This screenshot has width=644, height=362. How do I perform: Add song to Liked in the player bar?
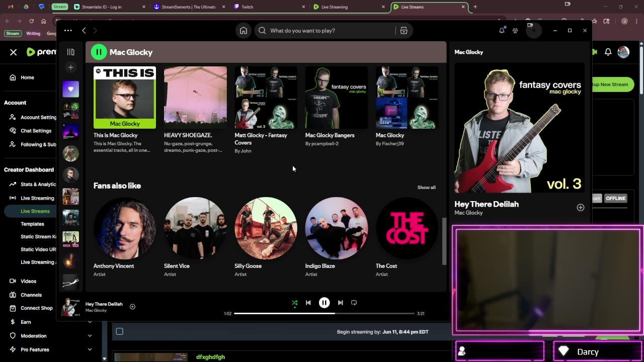point(132,307)
